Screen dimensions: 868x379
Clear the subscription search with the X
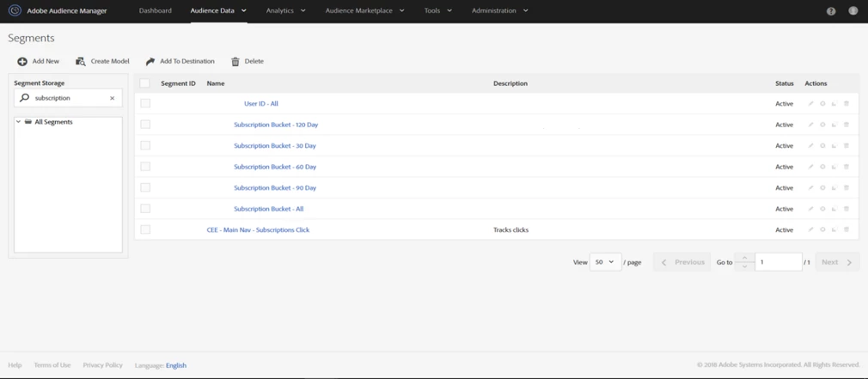point(112,98)
